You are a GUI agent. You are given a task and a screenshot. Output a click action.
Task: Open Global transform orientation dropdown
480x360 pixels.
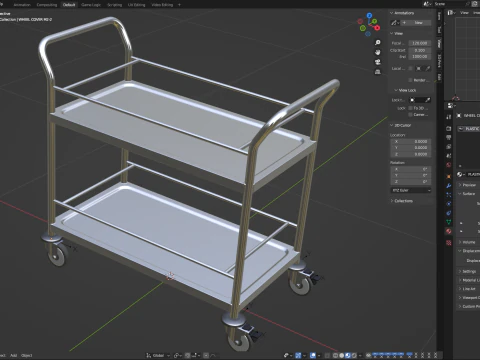click(158, 355)
